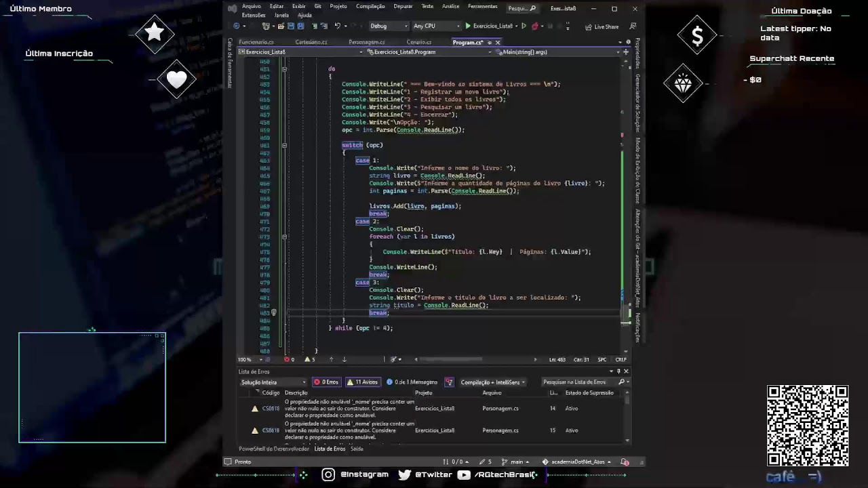Save the current file with the disk icon
The image size is (868, 488).
click(x=291, y=26)
